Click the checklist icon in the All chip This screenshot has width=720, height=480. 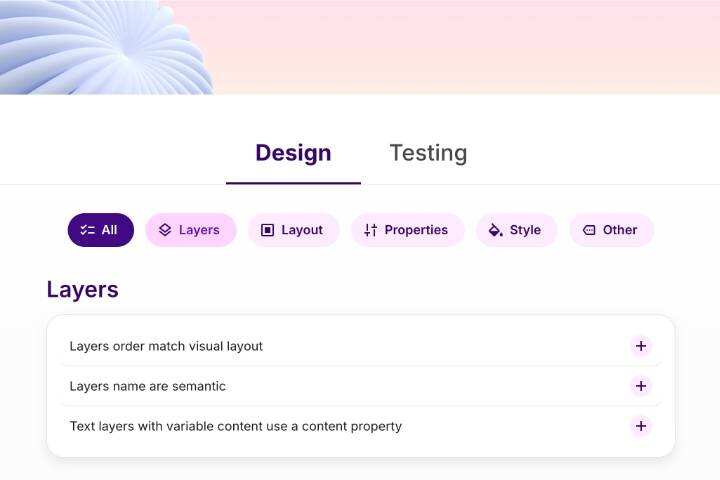(x=88, y=230)
